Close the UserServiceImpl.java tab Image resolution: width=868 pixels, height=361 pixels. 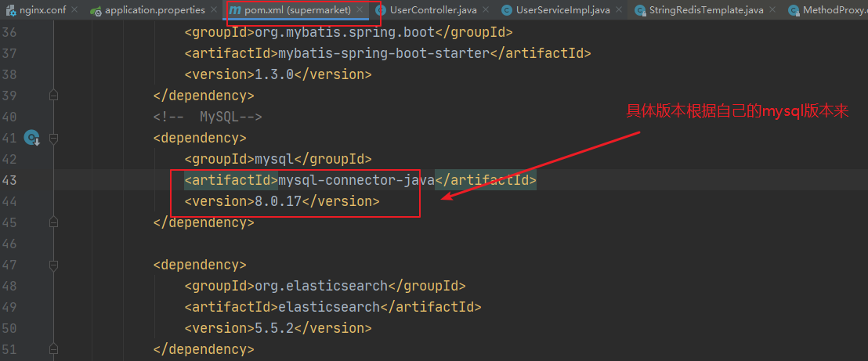[x=619, y=10]
